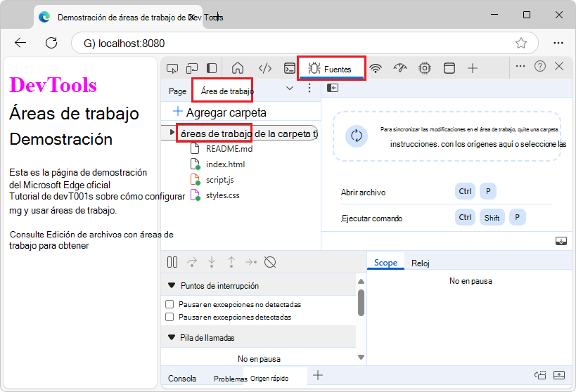Hide the navigator pane icon

click(x=333, y=88)
